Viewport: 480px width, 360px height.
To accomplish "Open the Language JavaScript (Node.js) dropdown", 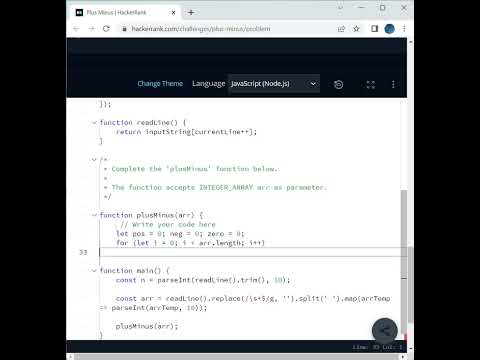I will (x=274, y=84).
